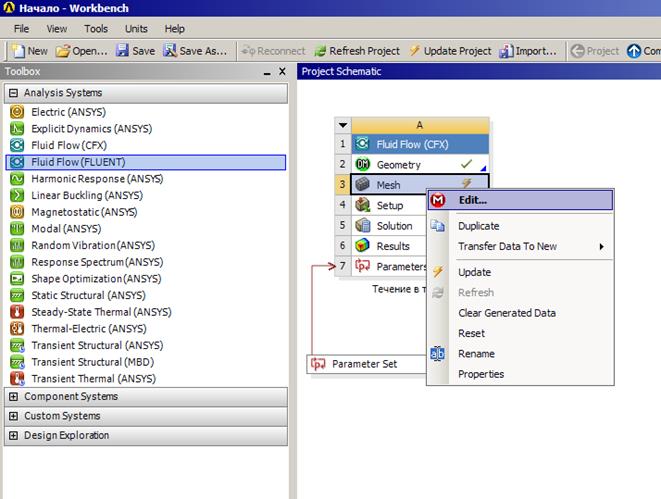Screen dimensions: 661x499
Task: Expand the Component Systems section
Action: [x=13, y=397]
